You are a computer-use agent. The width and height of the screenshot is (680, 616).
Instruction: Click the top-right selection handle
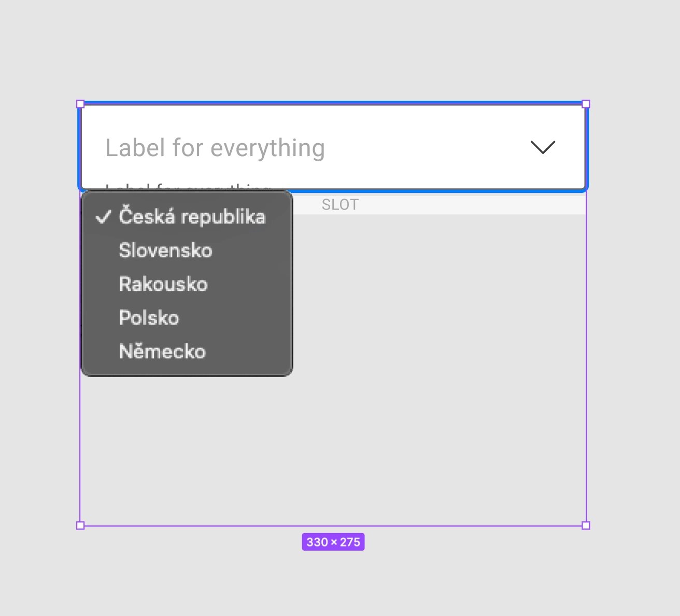click(x=586, y=104)
